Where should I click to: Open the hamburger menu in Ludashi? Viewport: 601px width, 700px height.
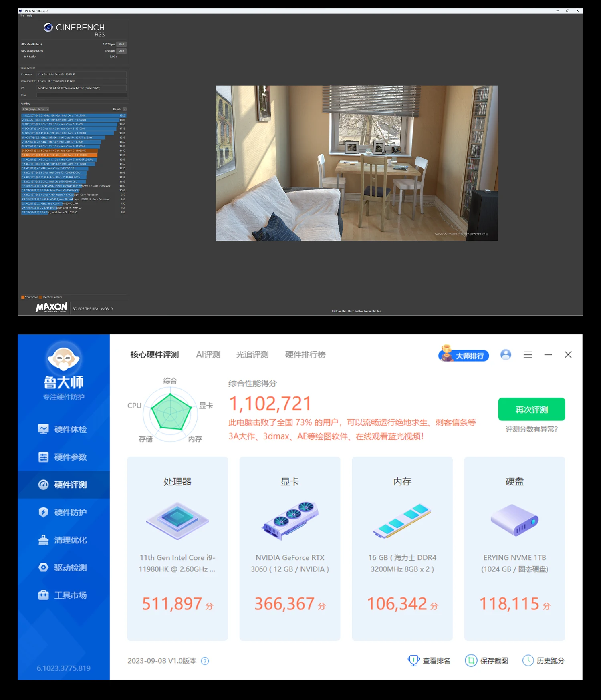click(x=528, y=355)
